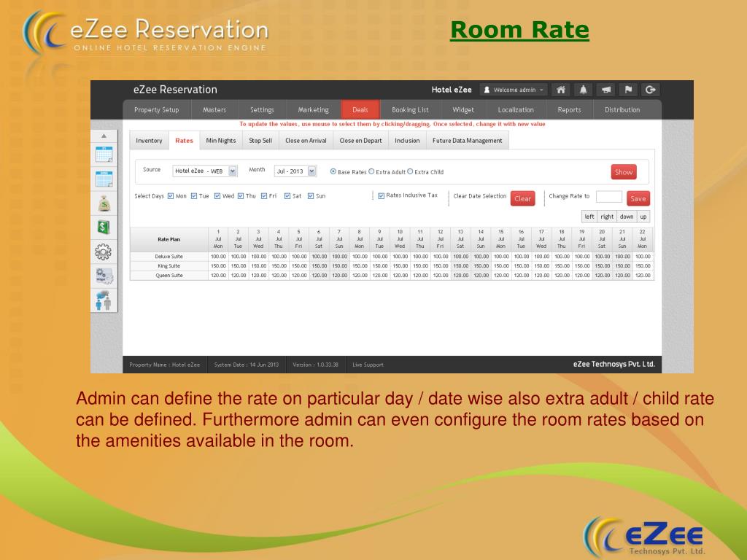The height and width of the screenshot is (560, 747).
Task: Open the money bag sidebar icon
Action: pos(104,203)
